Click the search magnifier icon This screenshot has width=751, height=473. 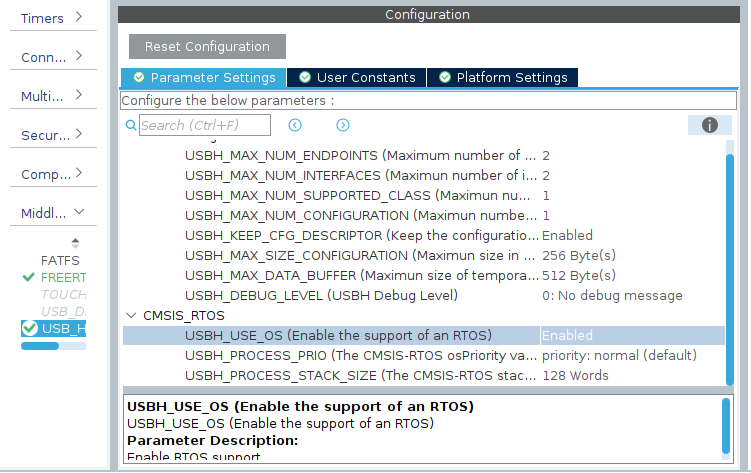click(x=131, y=125)
